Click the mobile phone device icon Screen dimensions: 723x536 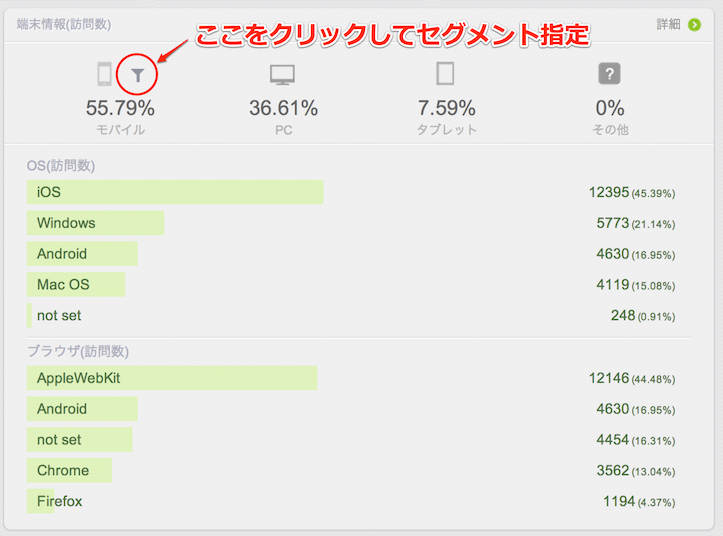coord(104,74)
